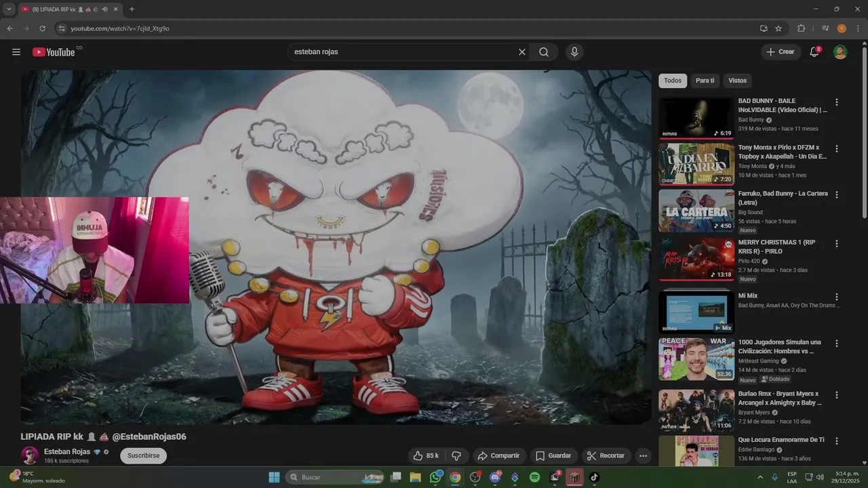Select the Todos filter chip
Viewport: 868px width, 488px height.
pos(673,81)
